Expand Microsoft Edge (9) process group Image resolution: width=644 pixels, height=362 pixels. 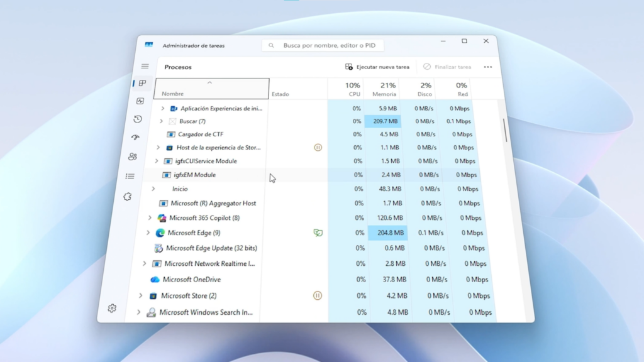point(148,233)
